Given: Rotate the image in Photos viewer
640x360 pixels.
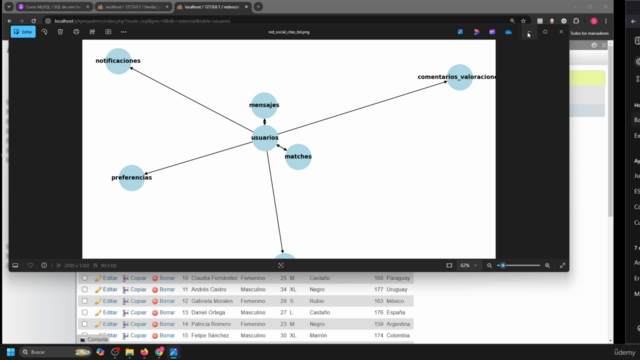Looking at the screenshot, I should [44, 32].
